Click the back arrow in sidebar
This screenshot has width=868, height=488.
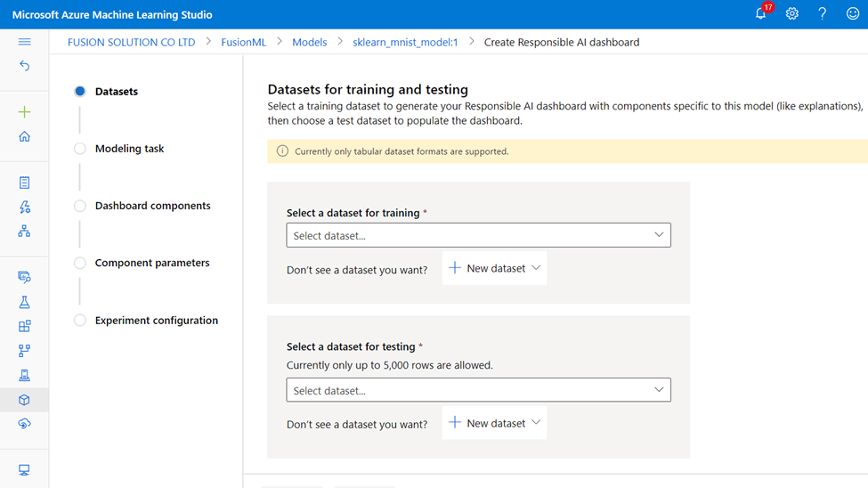(x=24, y=66)
